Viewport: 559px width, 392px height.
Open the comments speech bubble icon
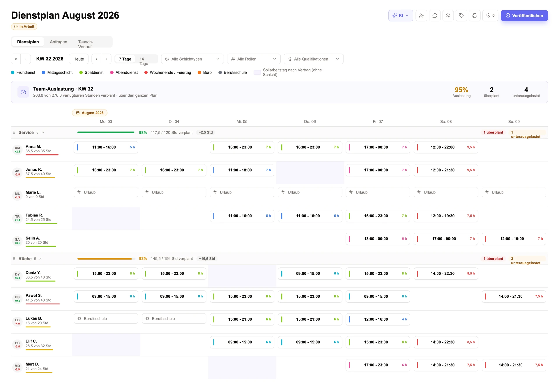click(435, 16)
